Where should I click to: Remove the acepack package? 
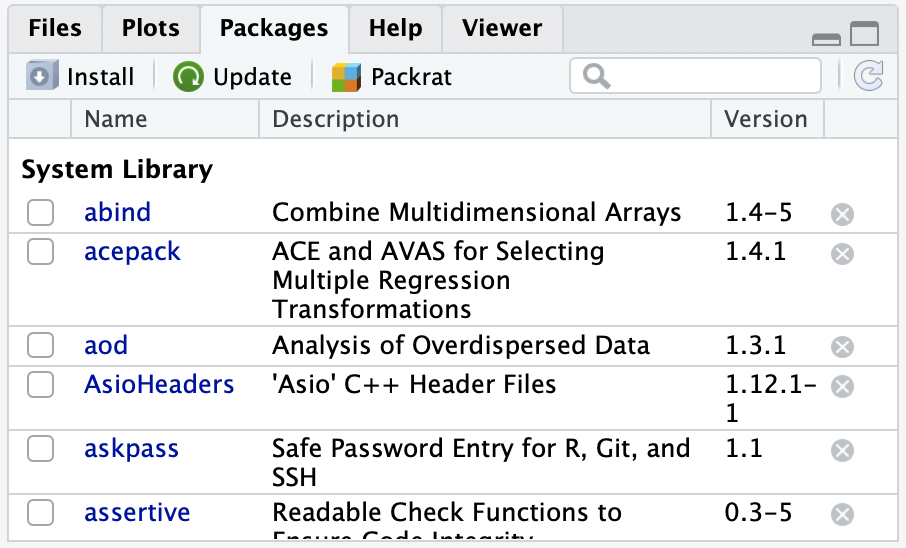click(843, 253)
